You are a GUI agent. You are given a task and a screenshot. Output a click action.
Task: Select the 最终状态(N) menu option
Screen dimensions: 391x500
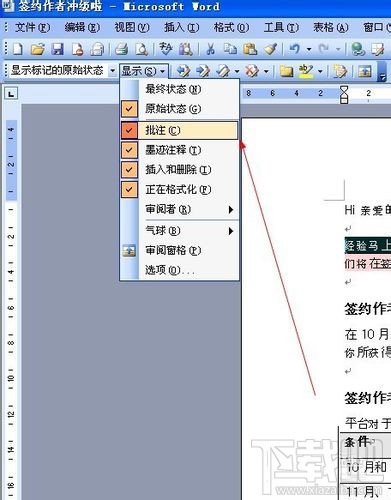179,89
